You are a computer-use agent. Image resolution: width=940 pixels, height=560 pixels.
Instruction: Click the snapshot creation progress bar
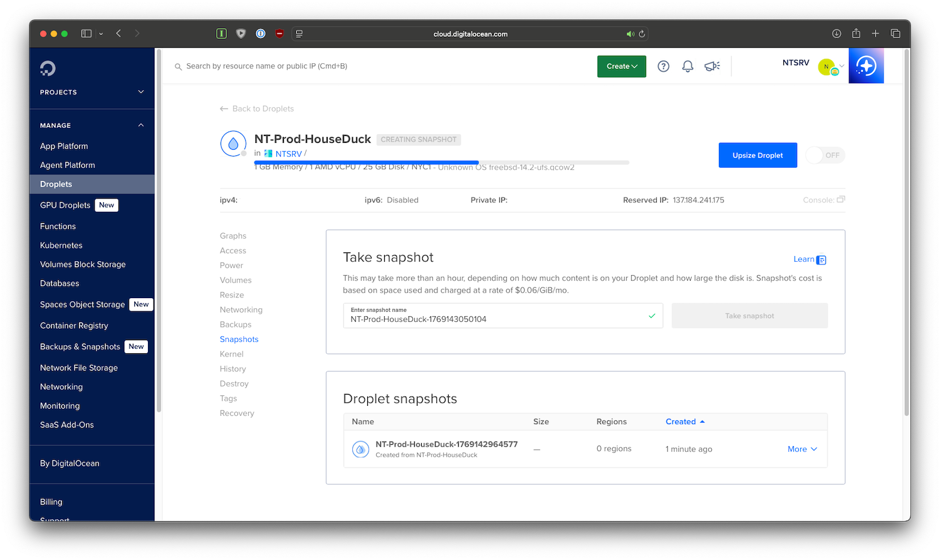[x=441, y=162]
